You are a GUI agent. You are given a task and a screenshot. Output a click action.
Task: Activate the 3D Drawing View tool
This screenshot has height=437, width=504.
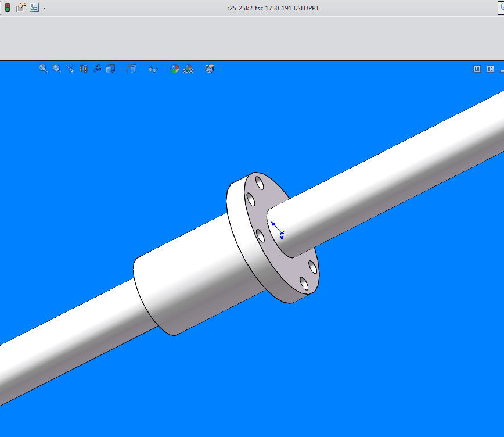pos(97,69)
